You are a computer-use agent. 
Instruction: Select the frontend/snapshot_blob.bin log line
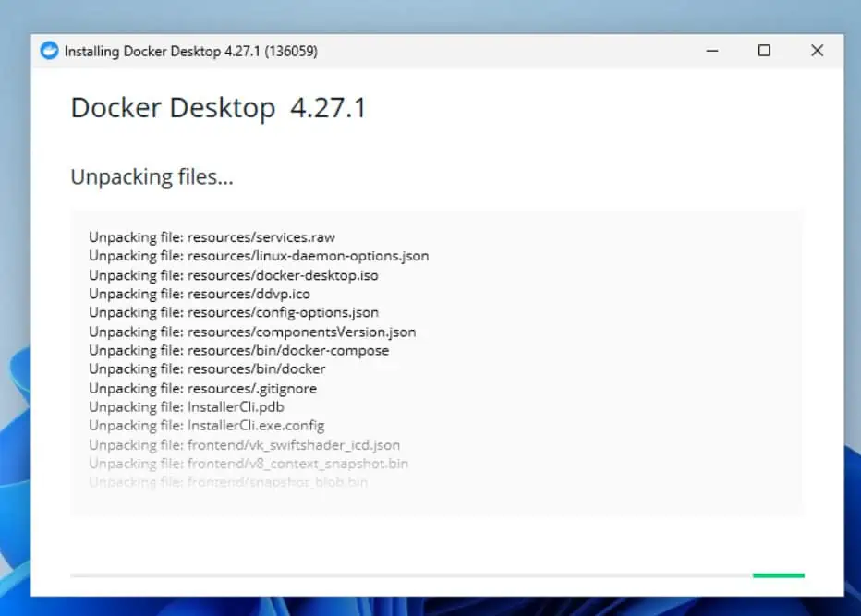[x=228, y=482]
